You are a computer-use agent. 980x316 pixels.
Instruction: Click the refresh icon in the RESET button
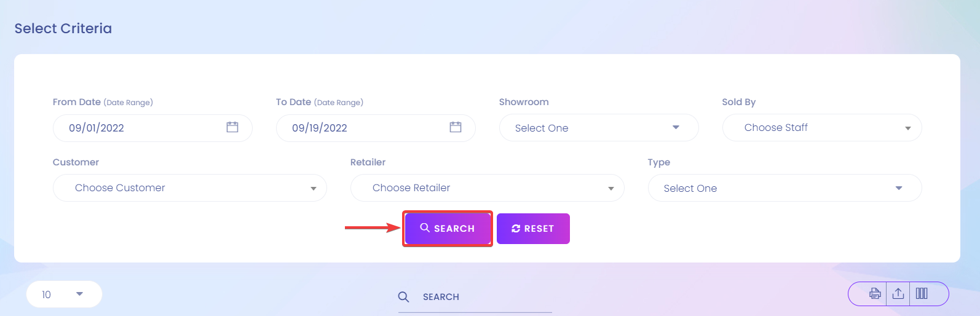(x=516, y=229)
